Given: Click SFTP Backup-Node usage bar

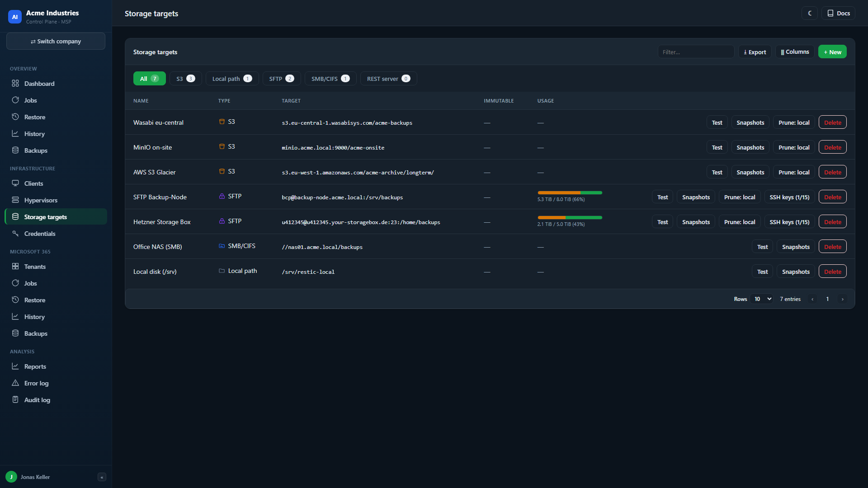Looking at the screenshot, I should pyautogui.click(x=570, y=193).
